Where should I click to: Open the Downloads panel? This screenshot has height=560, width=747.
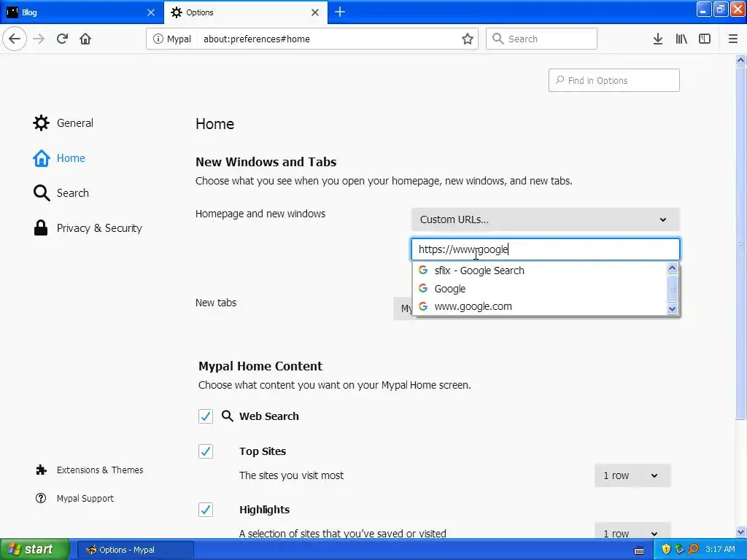(x=657, y=39)
